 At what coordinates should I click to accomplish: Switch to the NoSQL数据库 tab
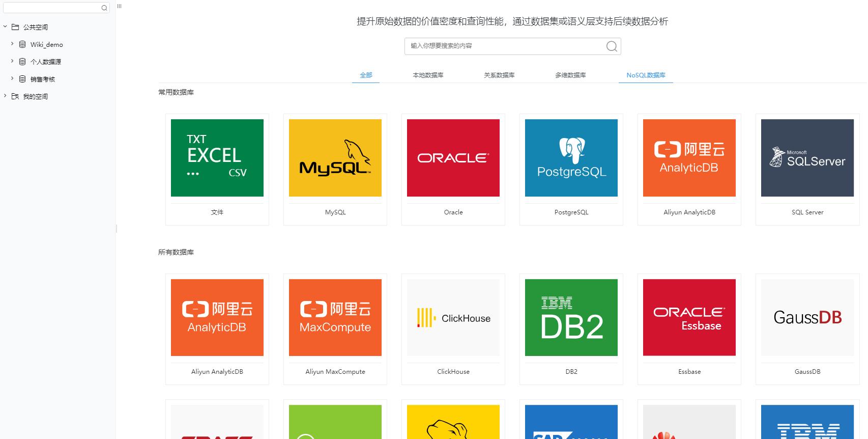click(x=646, y=75)
